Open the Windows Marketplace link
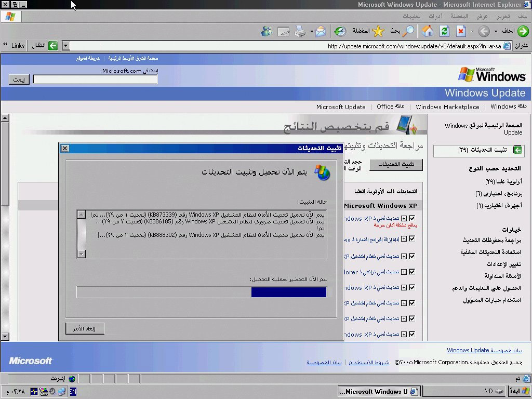532x399 pixels. pos(447,107)
